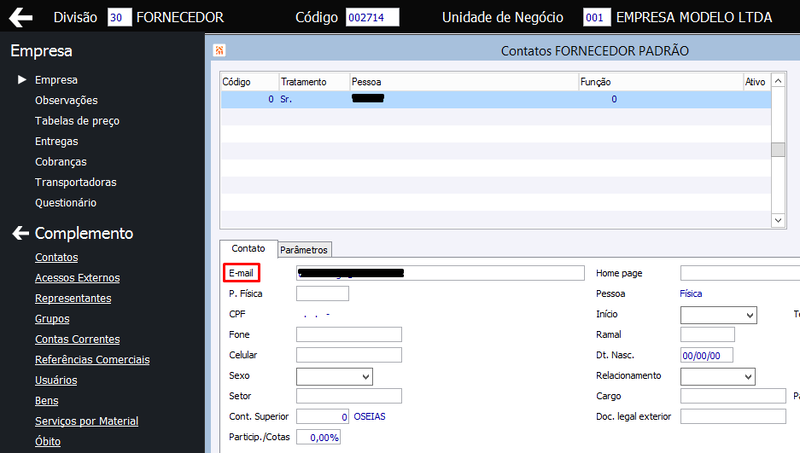Open Cobranças in the sidebar
800x453 pixels.
pos(61,162)
